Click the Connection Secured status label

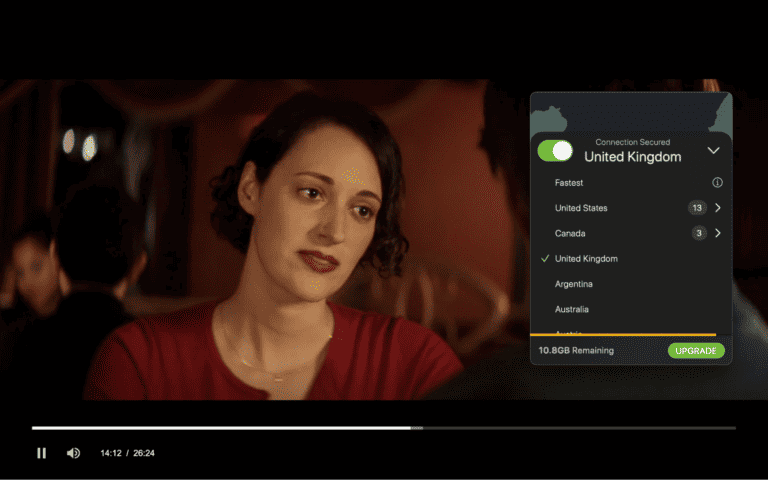(632, 142)
